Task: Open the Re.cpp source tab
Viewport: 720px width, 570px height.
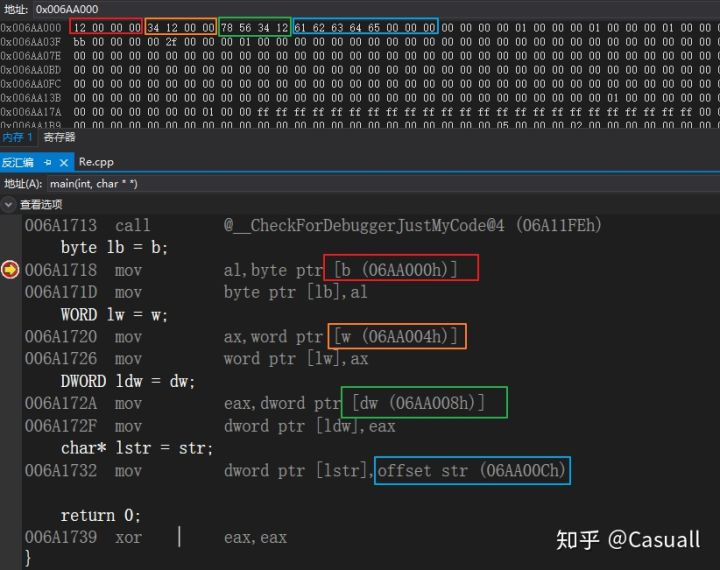Action: click(x=96, y=162)
